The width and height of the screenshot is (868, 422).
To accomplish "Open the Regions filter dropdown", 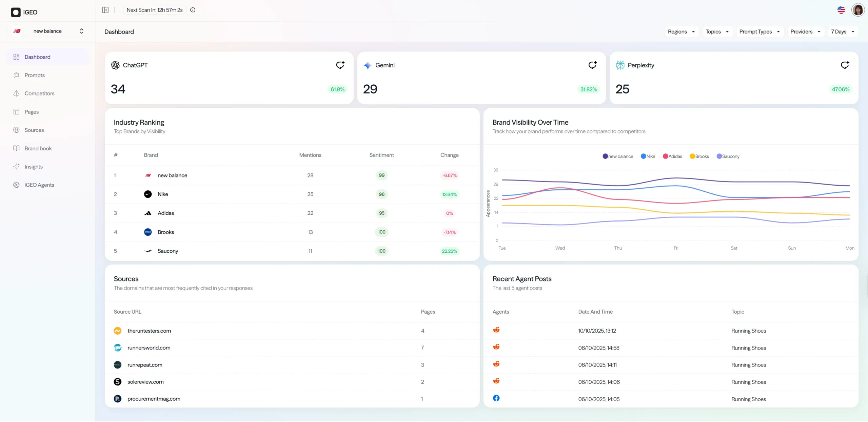I will point(681,31).
